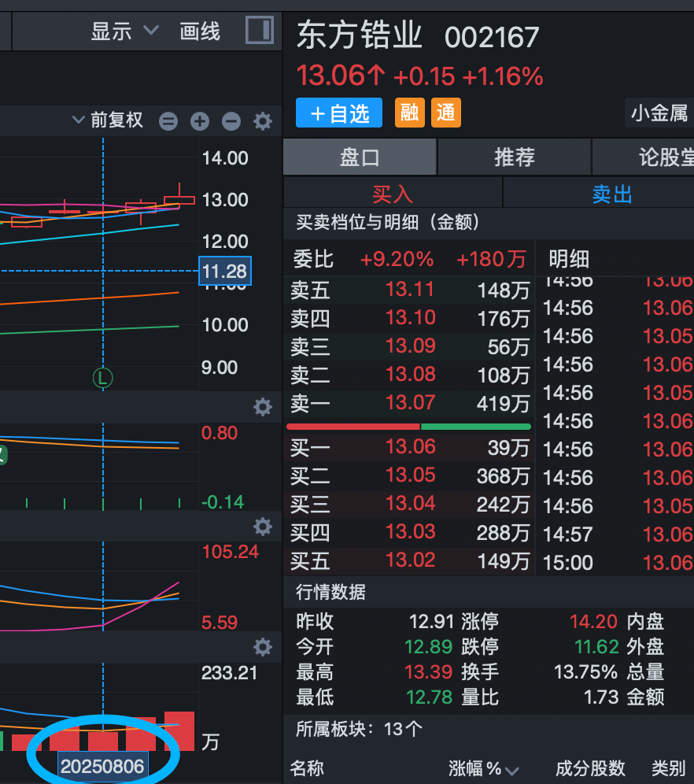Click the 明细 detail header
The height and width of the screenshot is (784, 694).
[569, 259]
